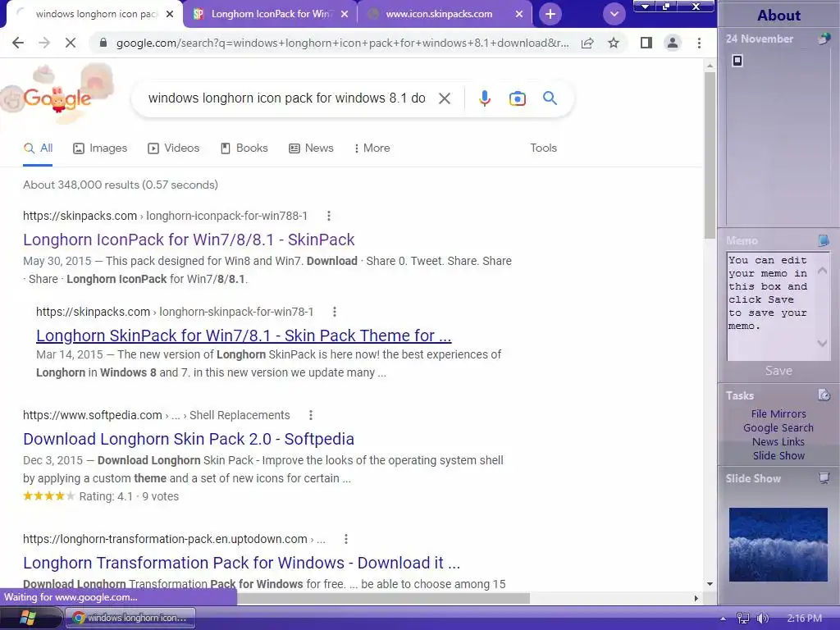840x630 pixels.
Task: Switch to the News results tab
Action: 311,148
